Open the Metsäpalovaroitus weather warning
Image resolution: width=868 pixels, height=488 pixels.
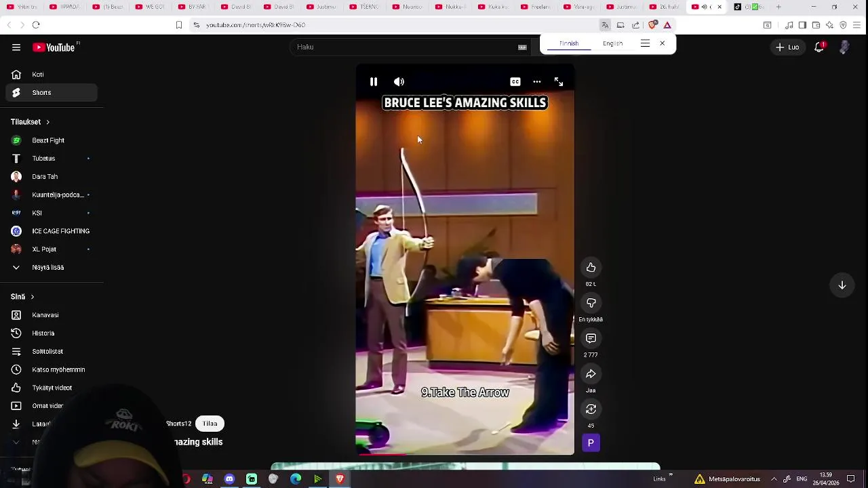[727, 479]
